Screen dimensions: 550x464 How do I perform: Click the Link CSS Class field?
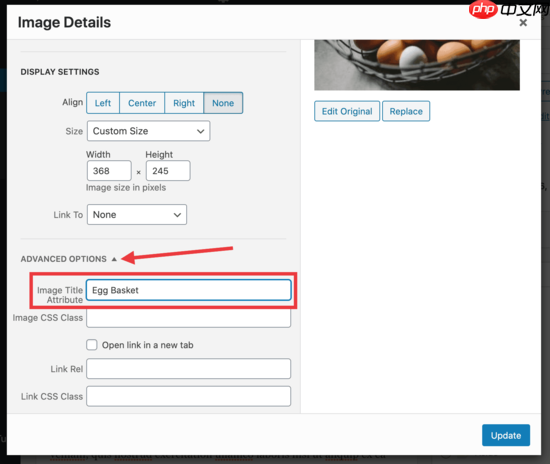tap(189, 396)
